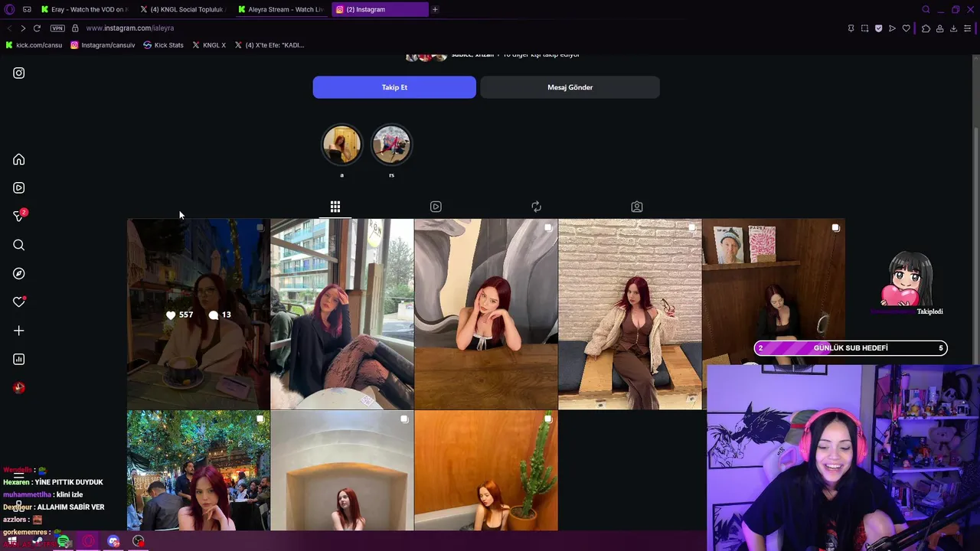Open story highlight labeled rs

(x=391, y=145)
